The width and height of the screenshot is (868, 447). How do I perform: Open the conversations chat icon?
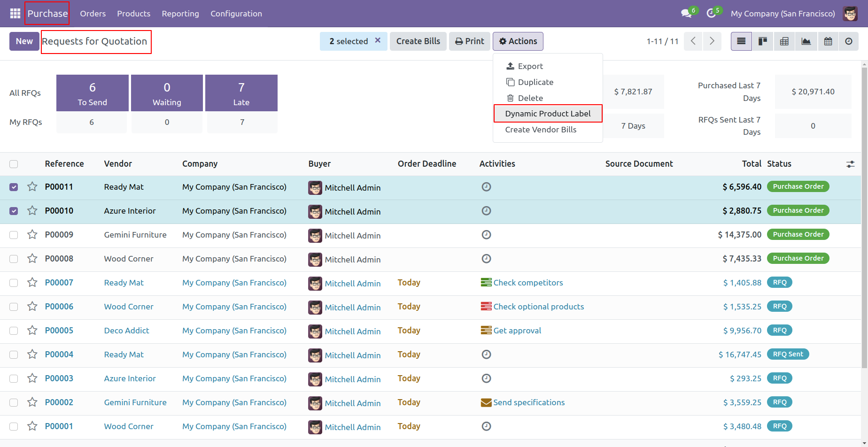coord(686,14)
